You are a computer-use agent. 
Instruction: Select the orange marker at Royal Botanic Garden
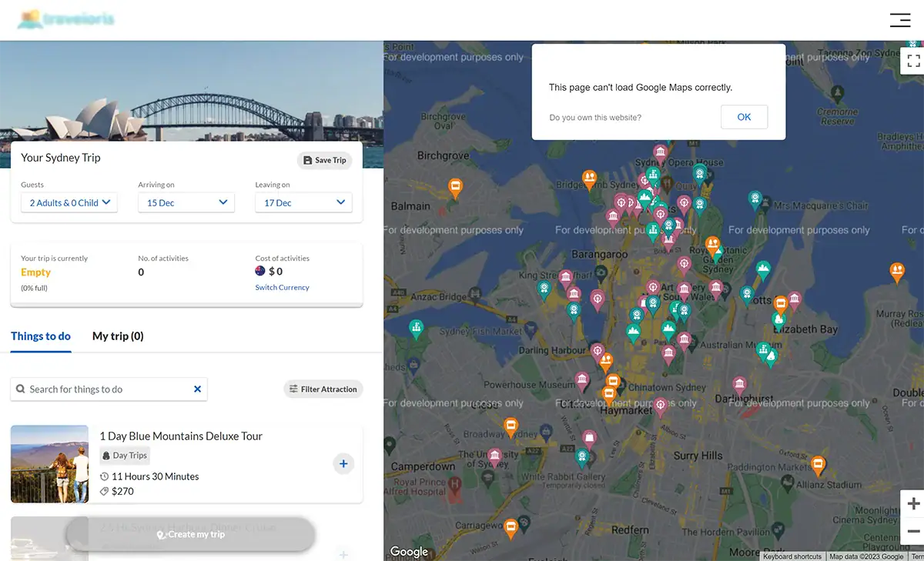[713, 245]
